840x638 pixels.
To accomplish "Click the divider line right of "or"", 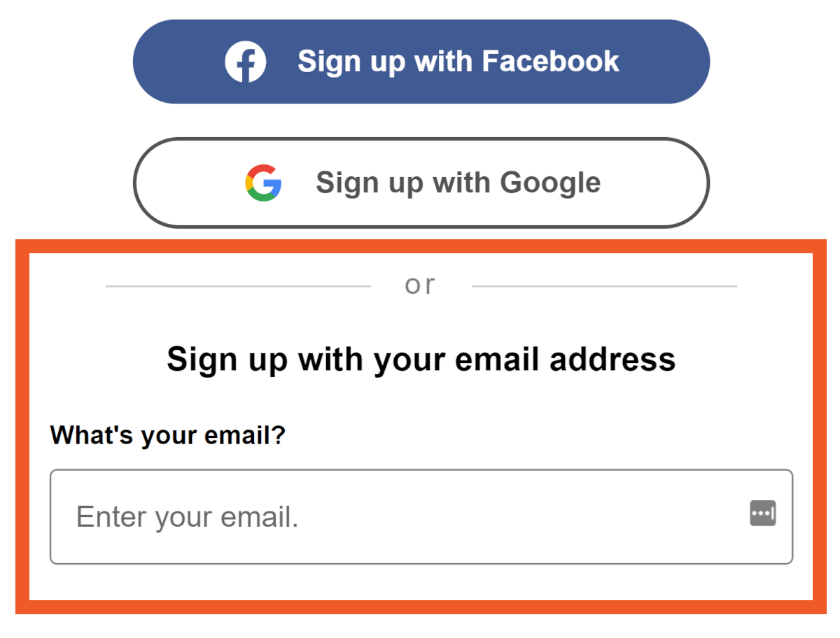I will pyautogui.click(x=604, y=286).
